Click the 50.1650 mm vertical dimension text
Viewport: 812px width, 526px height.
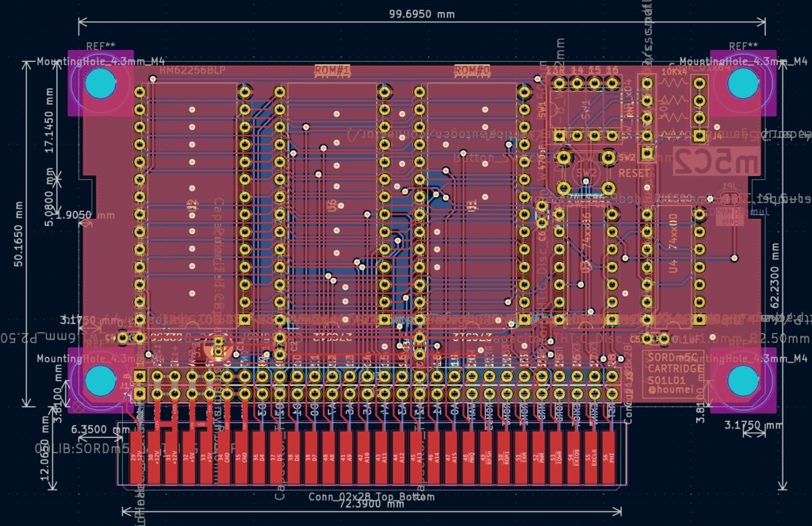click(19, 234)
